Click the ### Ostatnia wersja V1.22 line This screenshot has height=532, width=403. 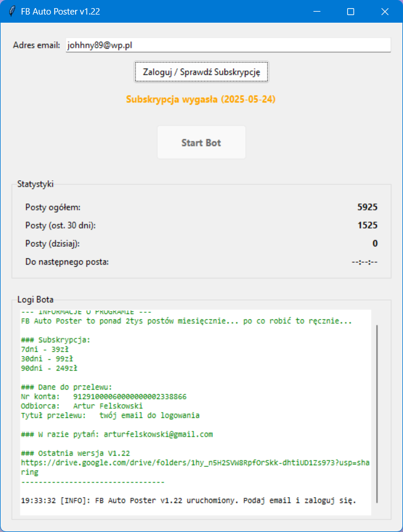(76, 454)
